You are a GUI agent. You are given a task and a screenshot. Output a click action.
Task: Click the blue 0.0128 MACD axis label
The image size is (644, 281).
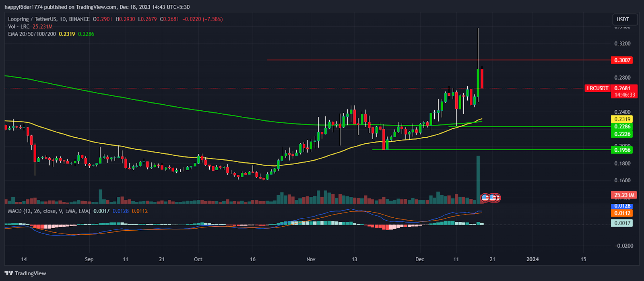coord(622,206)
